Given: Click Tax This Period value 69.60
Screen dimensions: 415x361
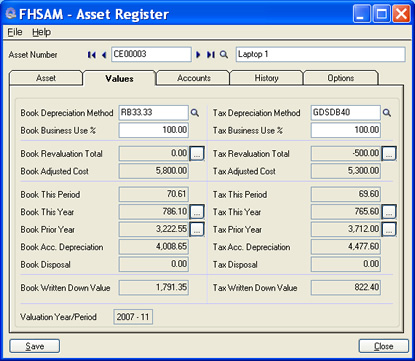Looking at the screenshot, I should point(346,194).
